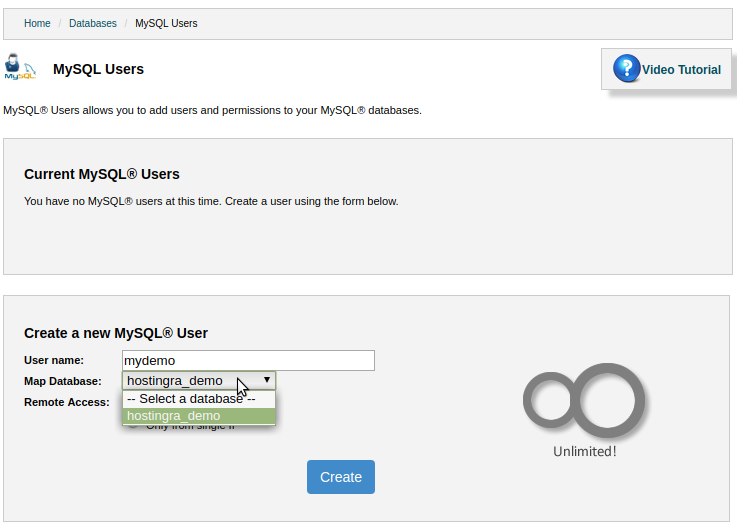Click the 'Create a new MySQL® User' heading

pos(116,333)
